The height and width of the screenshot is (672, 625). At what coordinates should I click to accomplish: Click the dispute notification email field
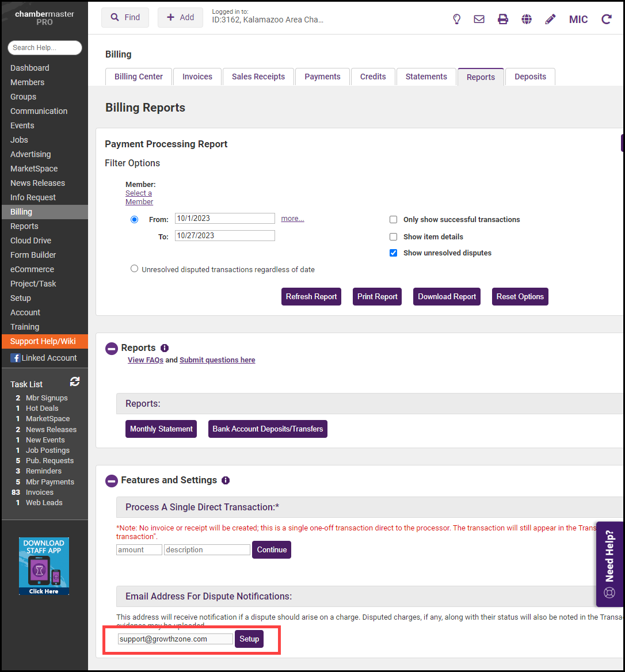[176, 639]
